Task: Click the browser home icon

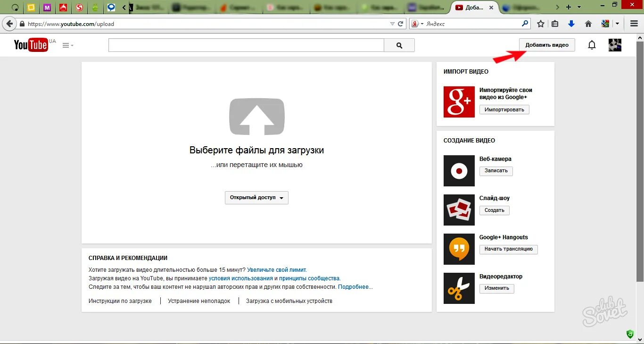Action: click(x=588, y=24)
